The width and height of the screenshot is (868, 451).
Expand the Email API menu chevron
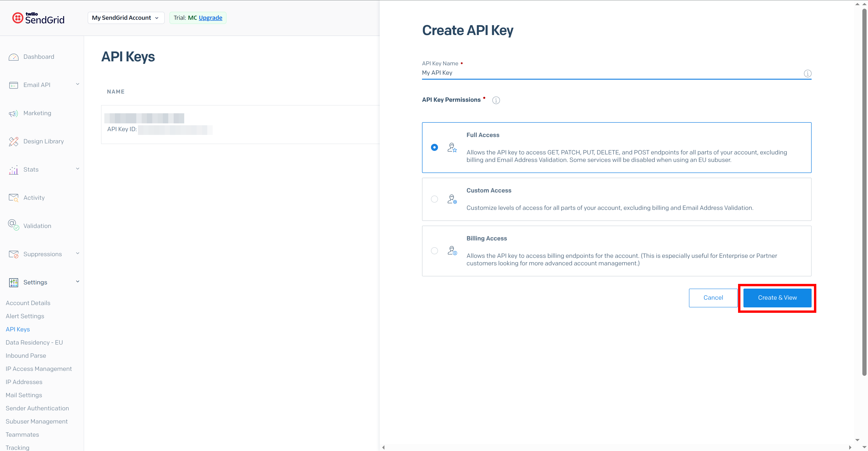(x=78, y=84)
